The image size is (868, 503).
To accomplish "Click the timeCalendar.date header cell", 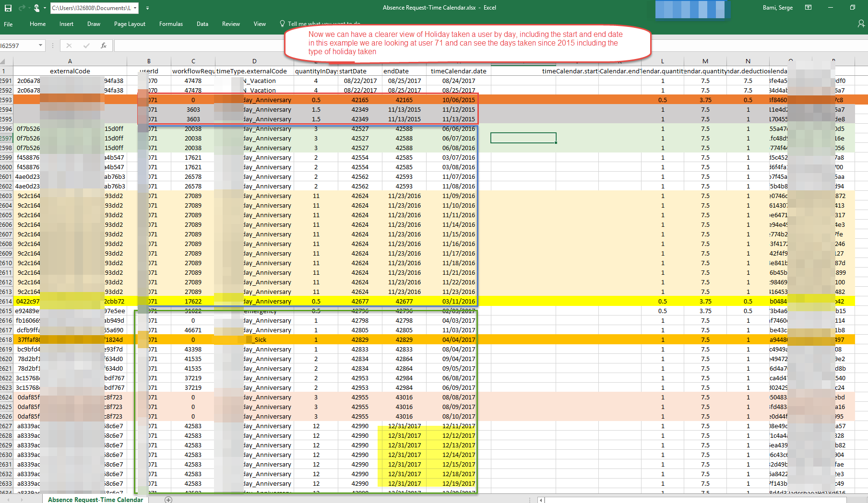I will coord(459,71).
